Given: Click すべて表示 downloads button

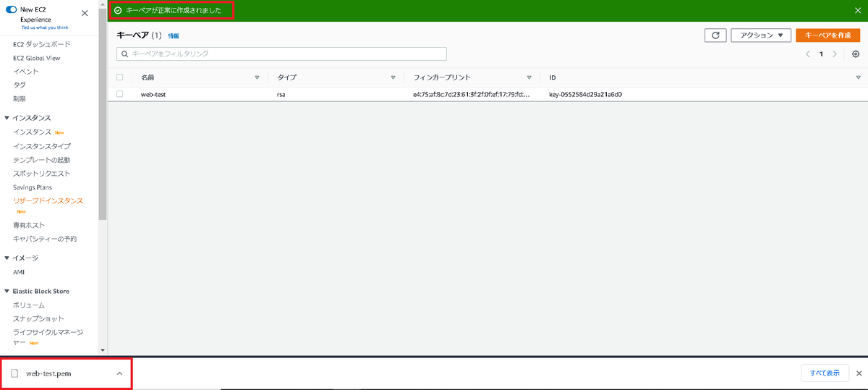Looking at the screenshot, I should click(x=825, y=373).
